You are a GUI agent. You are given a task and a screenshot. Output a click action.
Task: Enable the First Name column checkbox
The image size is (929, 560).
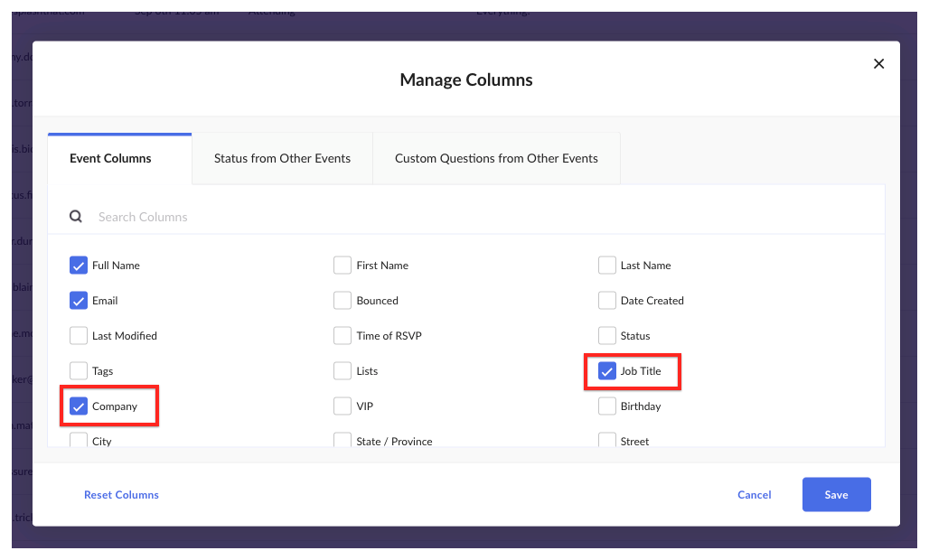343,266
